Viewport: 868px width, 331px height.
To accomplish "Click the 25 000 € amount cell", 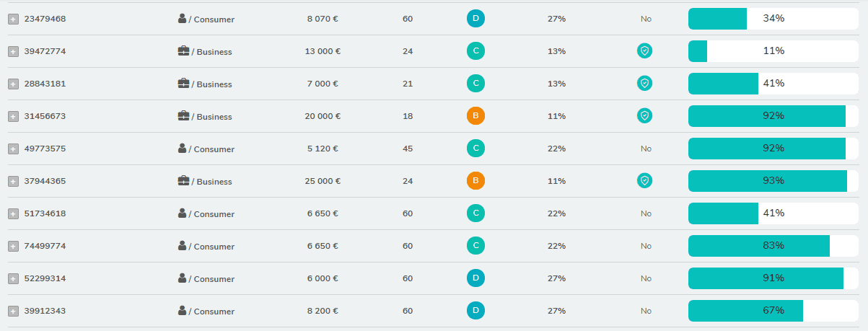I will [323, 181].
